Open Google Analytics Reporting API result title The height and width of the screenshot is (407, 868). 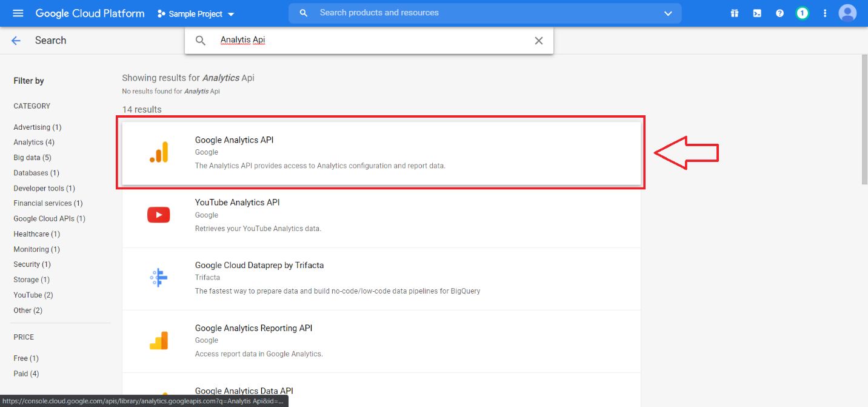pyautogui.click(x=253, y=328)
